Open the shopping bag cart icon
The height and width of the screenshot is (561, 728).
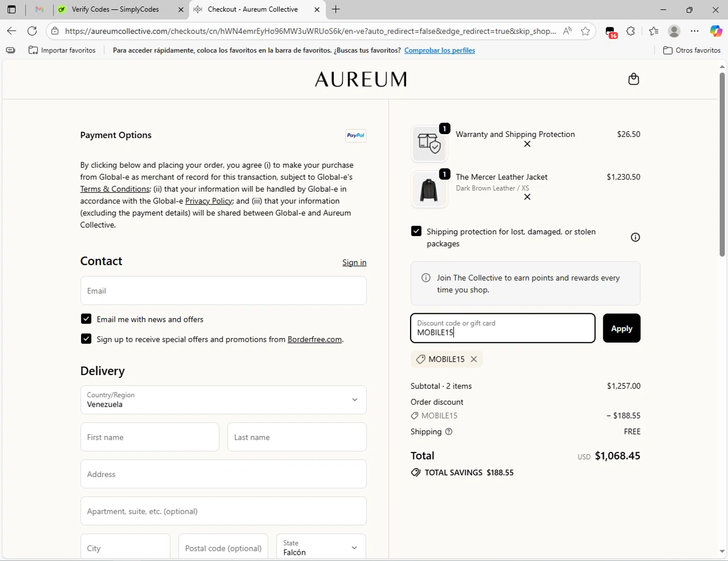pyautogui.click(x=633, y=79)
